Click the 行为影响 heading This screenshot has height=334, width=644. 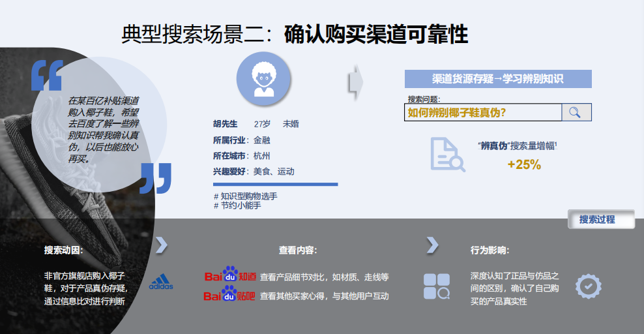click(490, 250)
